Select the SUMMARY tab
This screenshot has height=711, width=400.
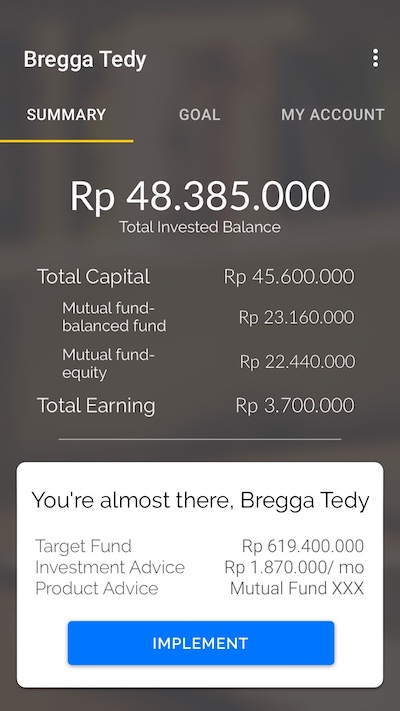coord(66,115)
